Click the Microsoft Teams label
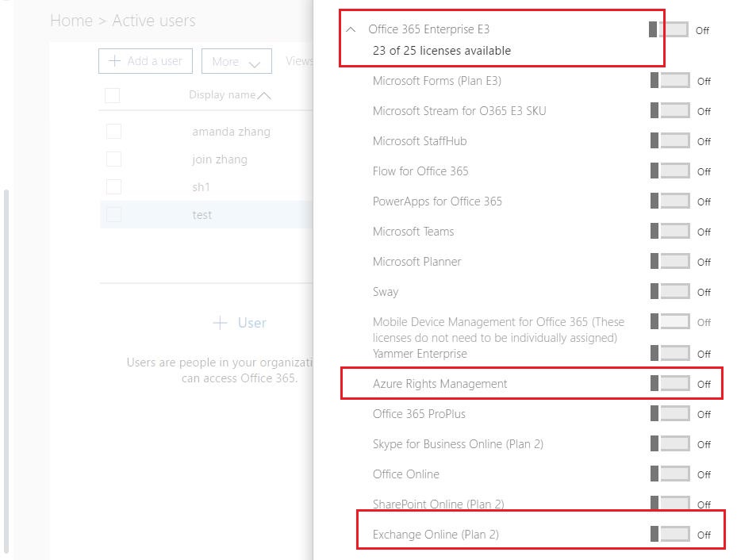The width and height of the screenshot is (737, 560). 413,232
